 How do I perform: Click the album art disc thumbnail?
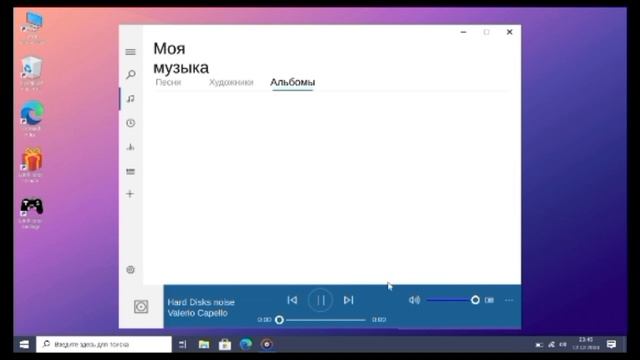coord(141,307)
